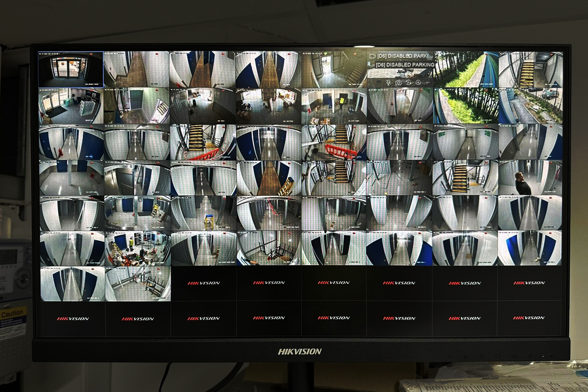The image size is (588, 392).
Task: Start instant playback for D6 Disabled Parking
Action: coord(408,82)
